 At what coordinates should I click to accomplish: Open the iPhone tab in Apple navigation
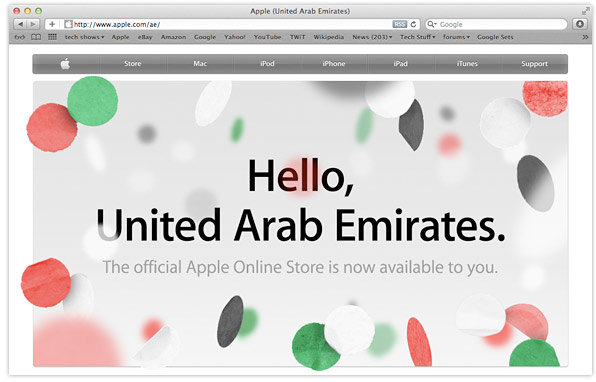334,64
